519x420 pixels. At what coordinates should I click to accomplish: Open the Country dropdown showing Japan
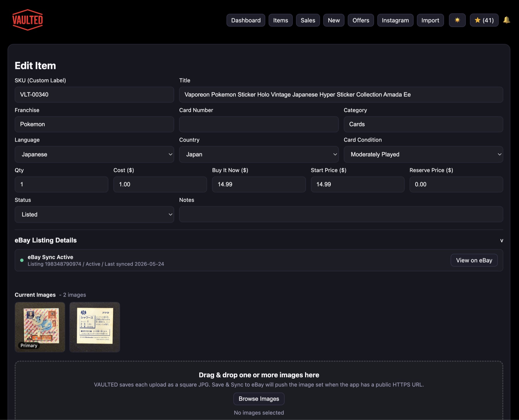(x=259, y=154)
